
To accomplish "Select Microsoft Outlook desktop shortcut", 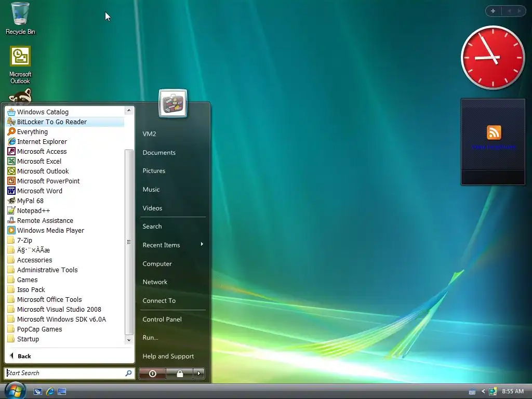I will 20,65.
